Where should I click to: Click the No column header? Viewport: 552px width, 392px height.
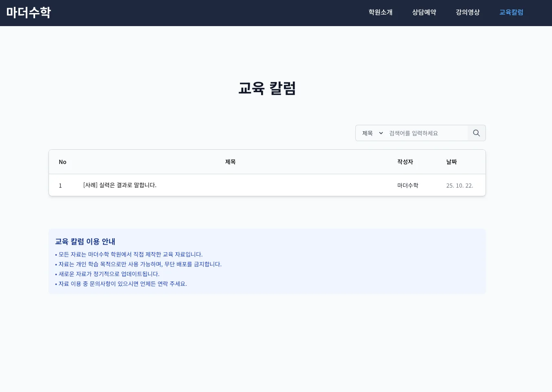pos(62,162)
